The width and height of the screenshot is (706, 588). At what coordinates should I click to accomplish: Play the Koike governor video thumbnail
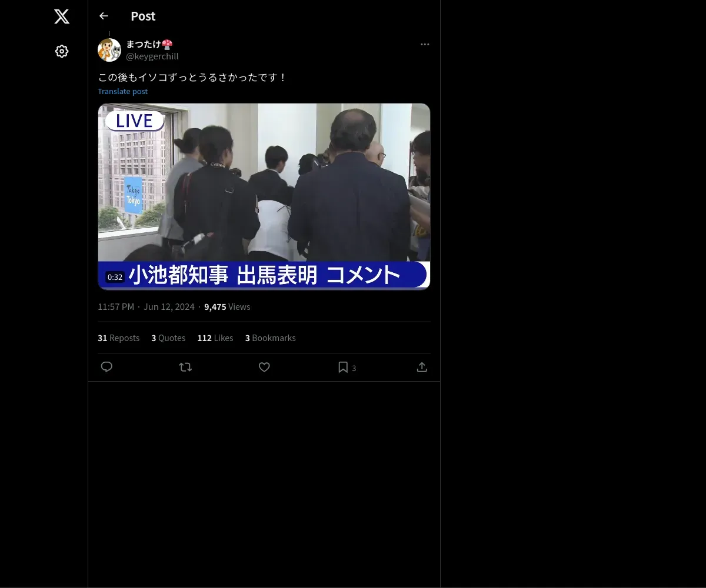(264, 196)
